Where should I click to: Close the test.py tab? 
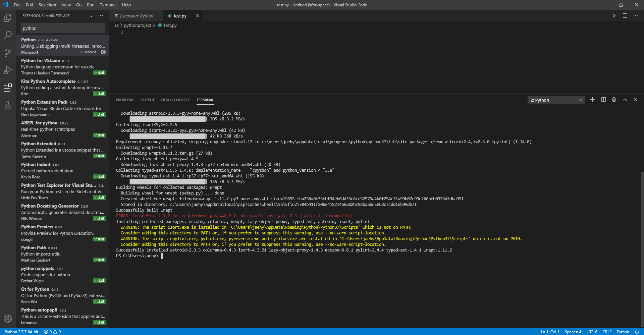[x=198, y=16]
